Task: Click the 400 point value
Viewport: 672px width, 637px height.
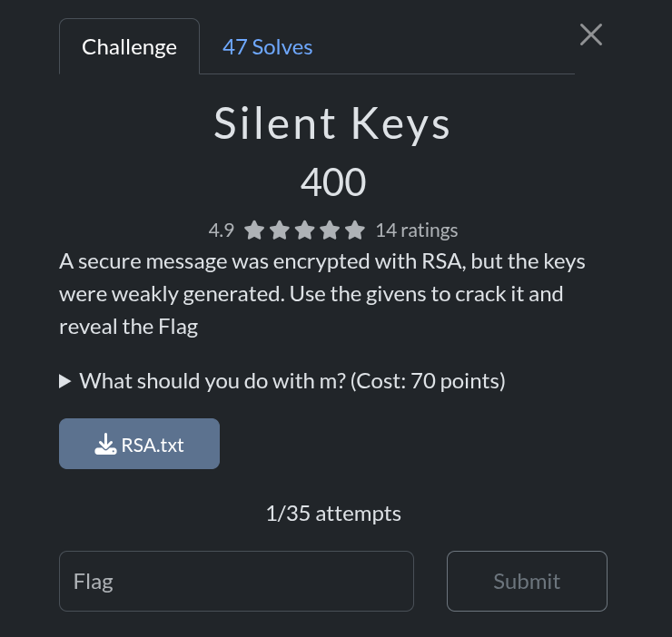Action: (x=333, y=182)
